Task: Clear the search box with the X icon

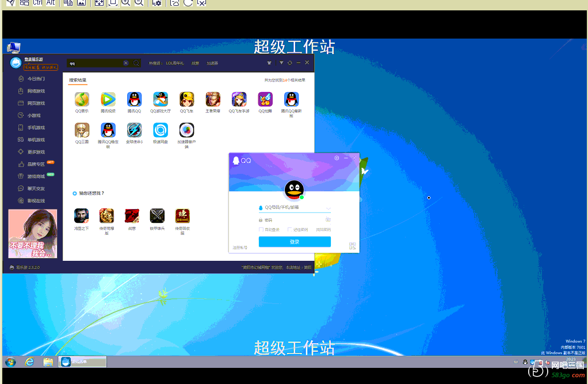Action: point(126,63)
